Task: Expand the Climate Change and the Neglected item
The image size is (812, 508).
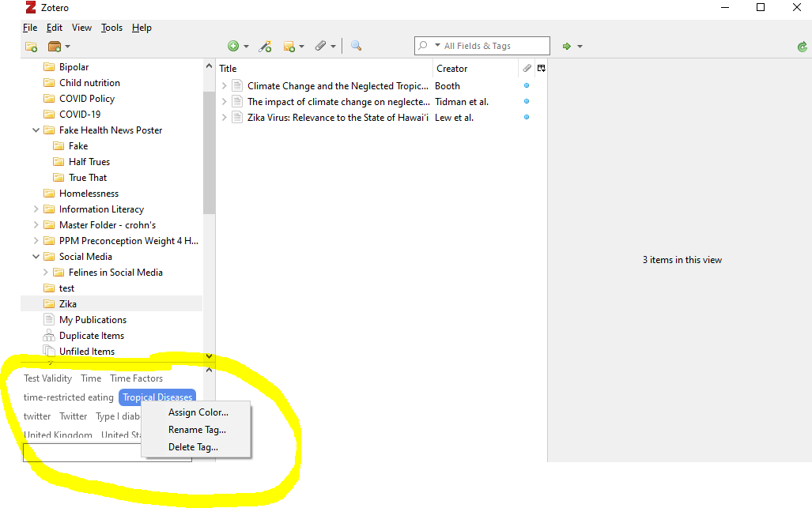Action: pyautogui.click(x=225, y=86)
